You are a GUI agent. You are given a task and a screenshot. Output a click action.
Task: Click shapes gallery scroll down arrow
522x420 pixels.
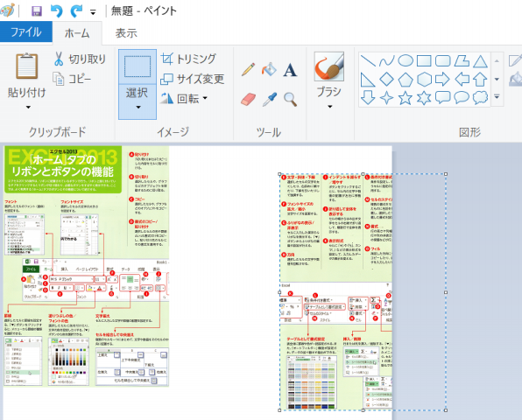click(497, 79)
